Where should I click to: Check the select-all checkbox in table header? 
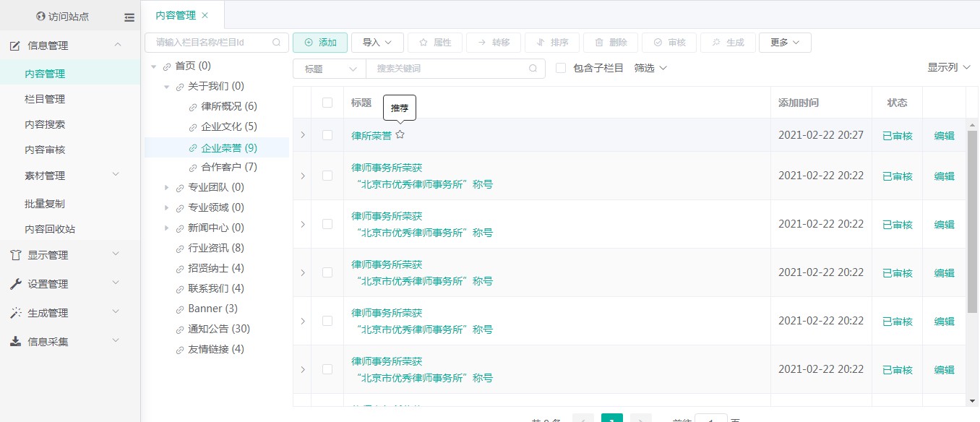click(327, 103)
